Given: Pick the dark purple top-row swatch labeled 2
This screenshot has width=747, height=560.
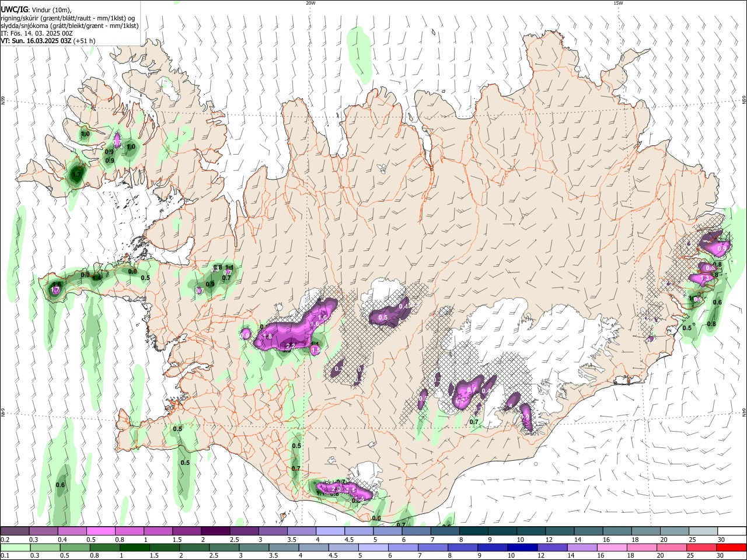Looking at the screenshot, I should pyautogui.click(x=215, y=531).
